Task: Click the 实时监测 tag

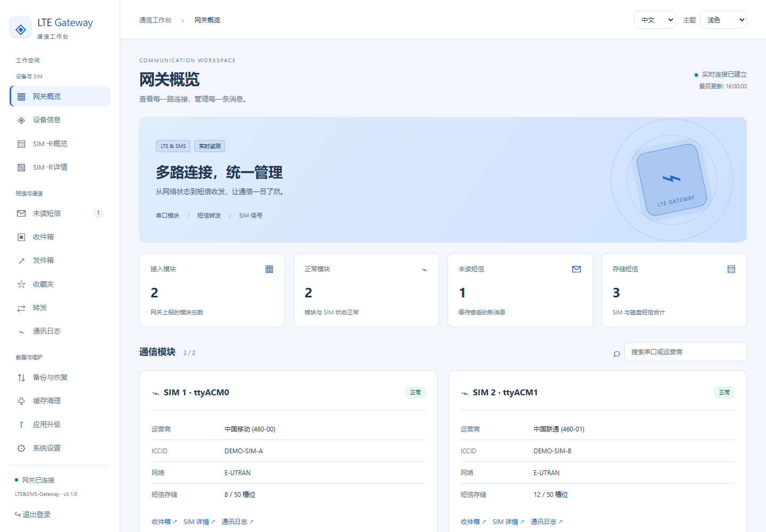Action: (x=210, y=146)
